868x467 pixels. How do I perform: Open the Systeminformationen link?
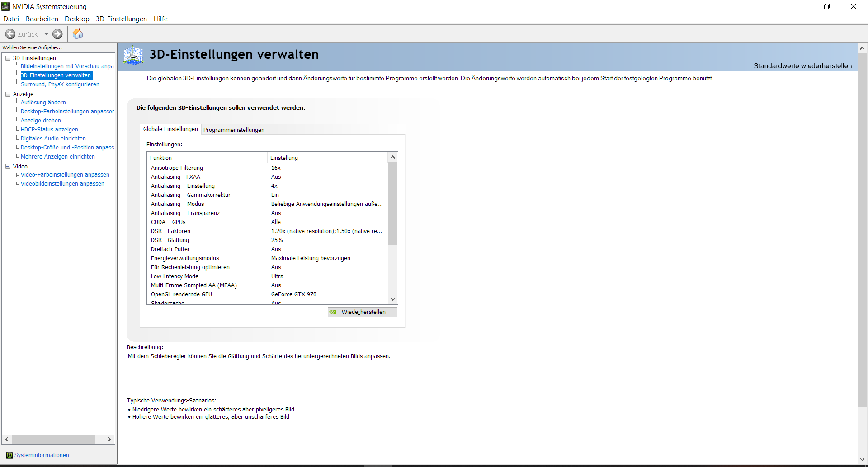pyautogui.click(x=42, y=455)
